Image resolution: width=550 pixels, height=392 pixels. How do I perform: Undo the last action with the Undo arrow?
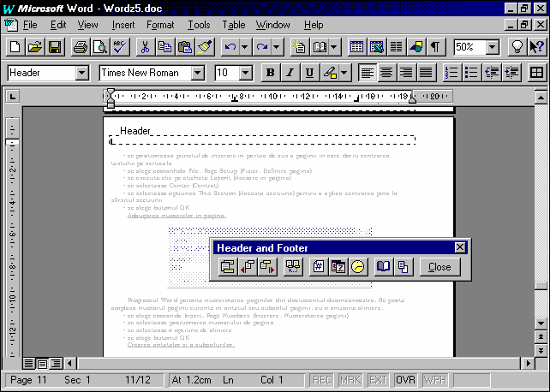point(230,47)
